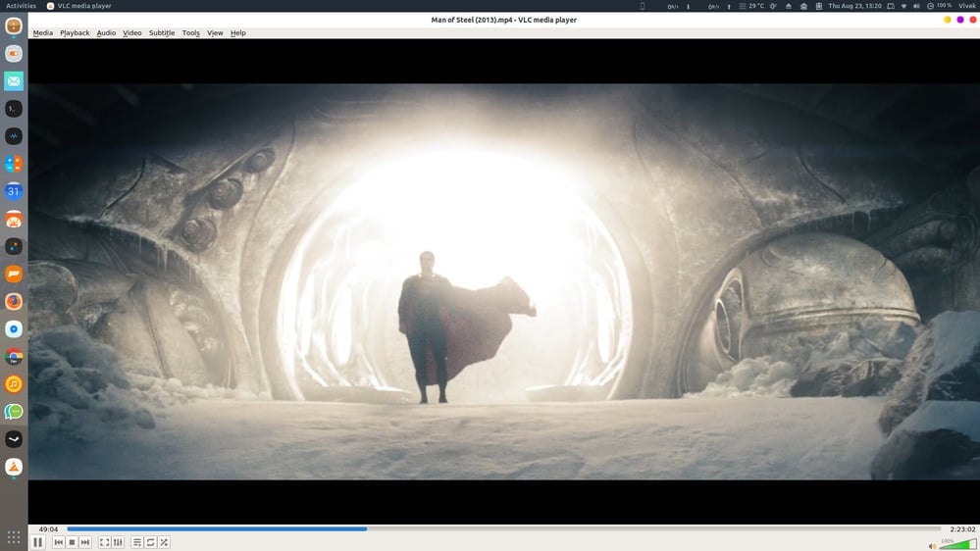Click elapsed time 49:04 label

coord(48,529)
